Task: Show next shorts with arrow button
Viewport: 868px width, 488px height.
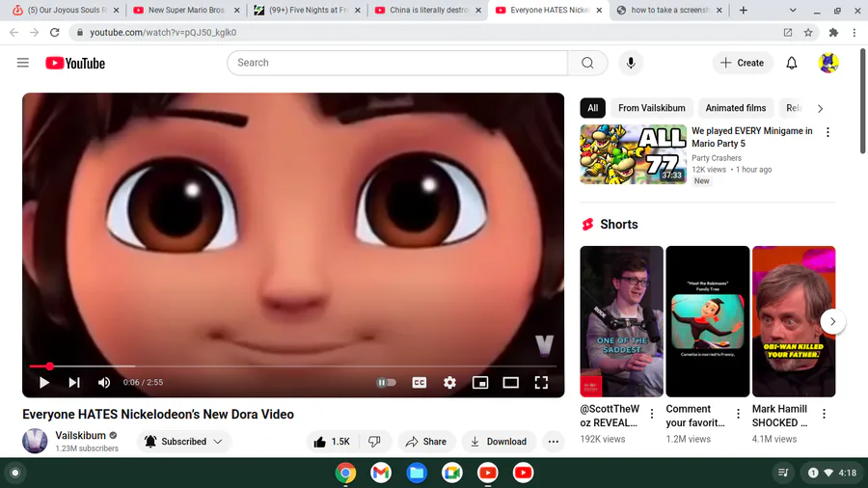Action: [832, 321]
